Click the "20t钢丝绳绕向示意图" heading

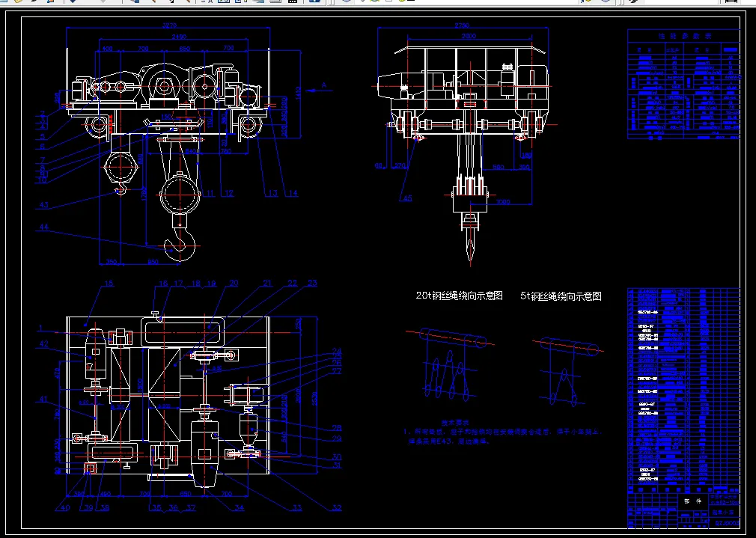click(x=459, y=296)
